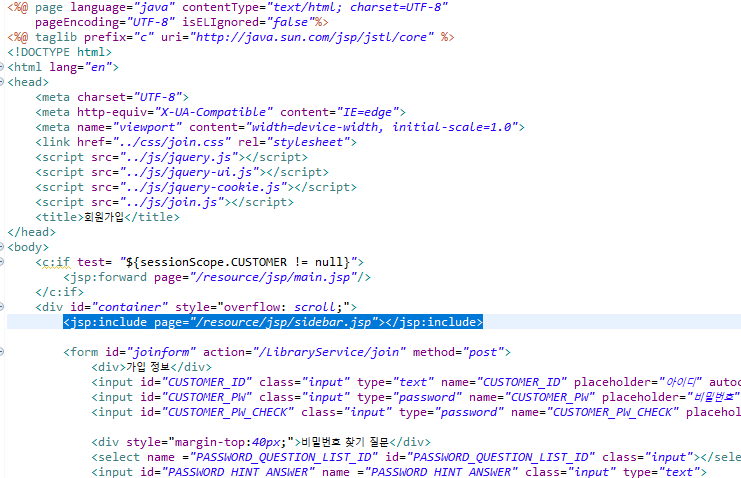Click the content="IE=edge" attribute
The width and height of the screenshot is (741, 478).
[340, 112]
